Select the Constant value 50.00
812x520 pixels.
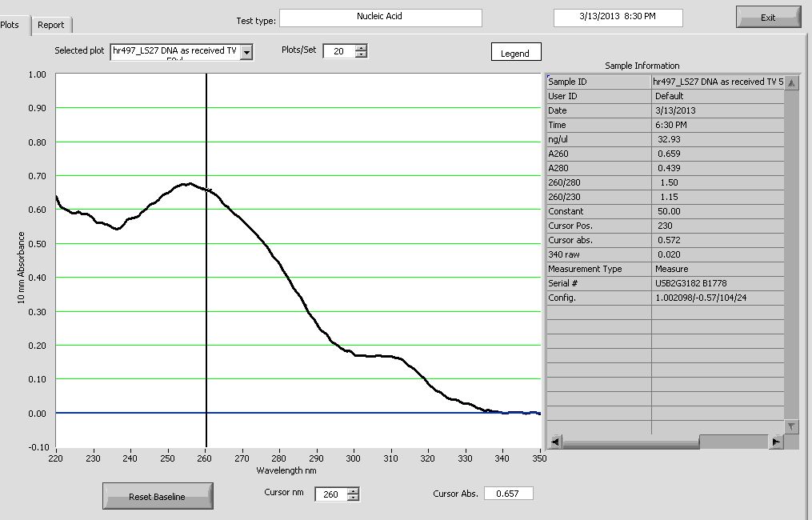tap(718, 211)
